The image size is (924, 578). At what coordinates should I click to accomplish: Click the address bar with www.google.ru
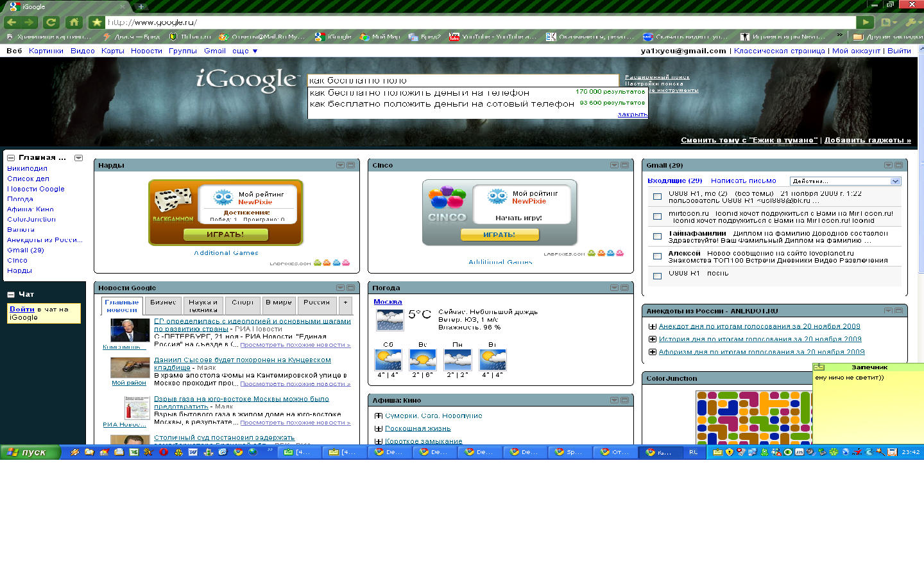[480, 22]
